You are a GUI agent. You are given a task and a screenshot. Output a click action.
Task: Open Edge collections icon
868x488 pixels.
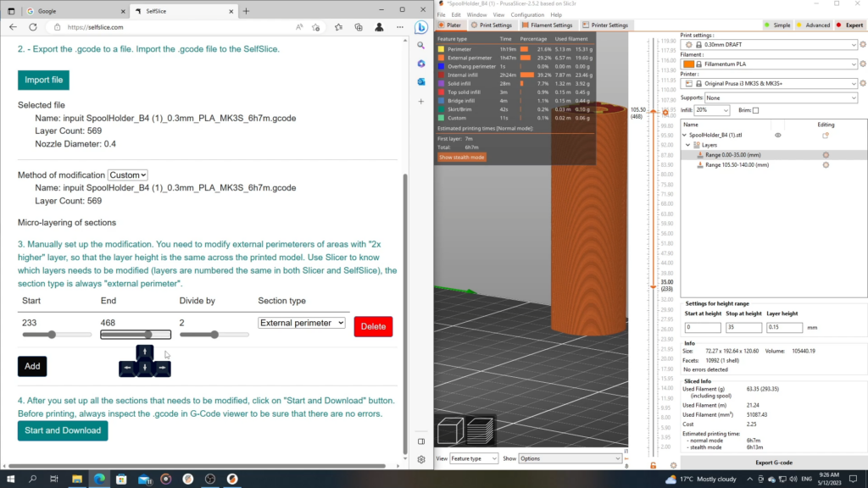click(x=359, y=27)
